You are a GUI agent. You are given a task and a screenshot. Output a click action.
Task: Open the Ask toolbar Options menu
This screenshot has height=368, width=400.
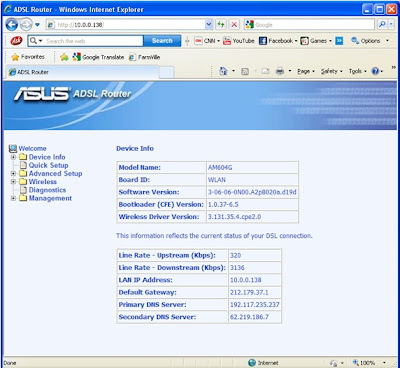coord(370,41)
